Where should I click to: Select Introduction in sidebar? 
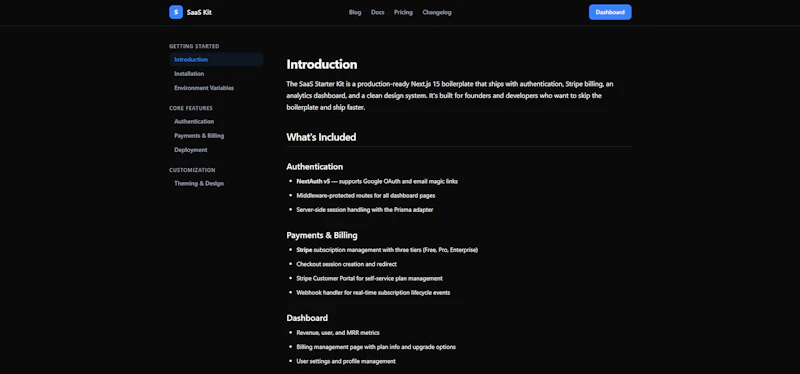216,59
